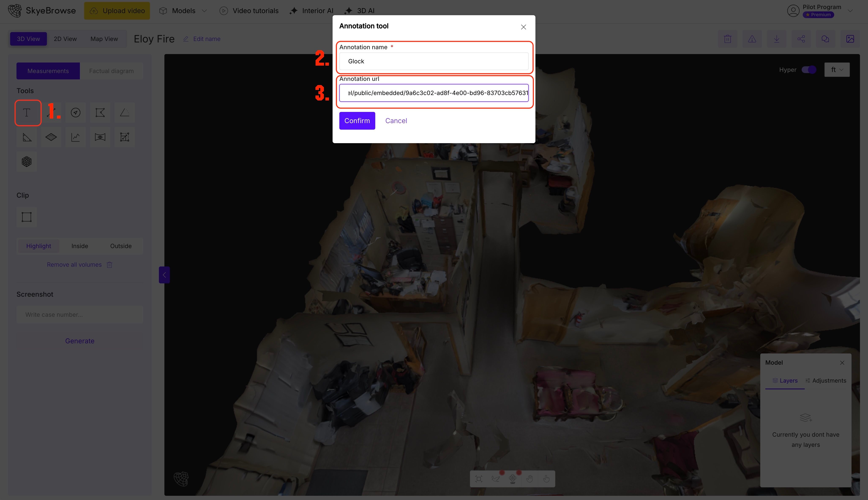The image size is (868, 500).
Task: Open the comments chat bubbles icon
Action: [x=825, y=39]
